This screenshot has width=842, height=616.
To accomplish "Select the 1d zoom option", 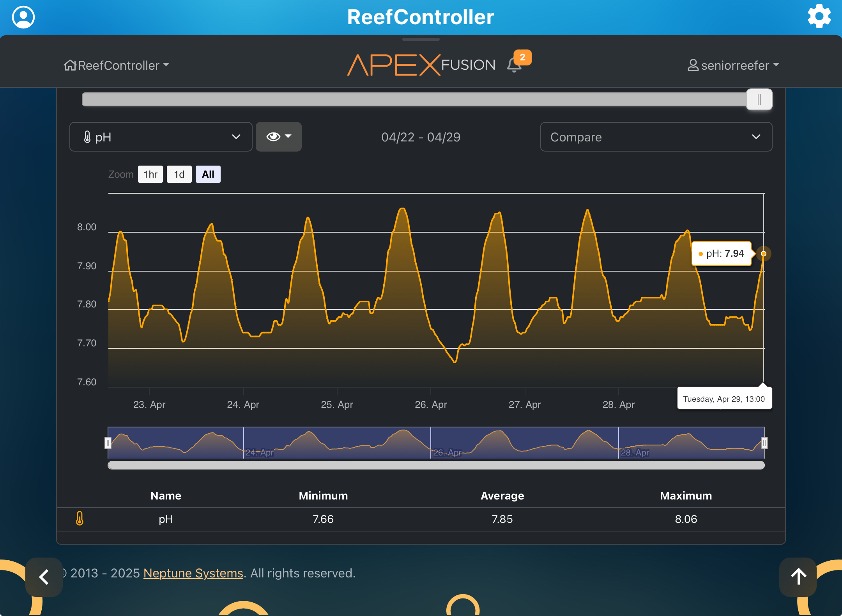I will coord(179,174).
